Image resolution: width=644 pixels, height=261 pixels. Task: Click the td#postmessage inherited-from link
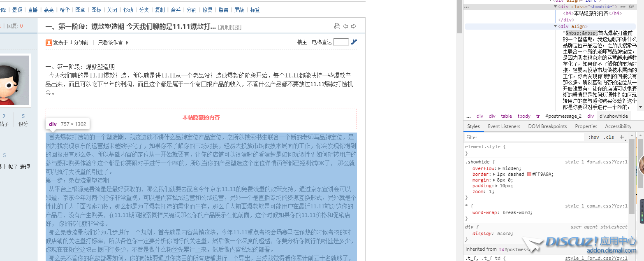[516, 249]
